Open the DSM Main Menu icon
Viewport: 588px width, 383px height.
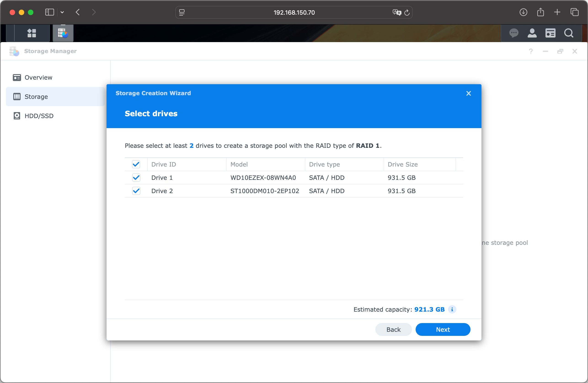32,33
